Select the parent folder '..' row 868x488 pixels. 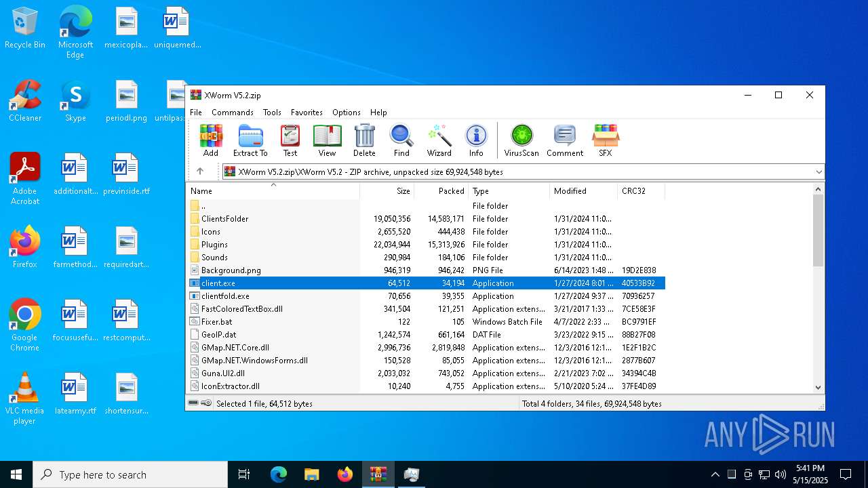pos(426,206)
